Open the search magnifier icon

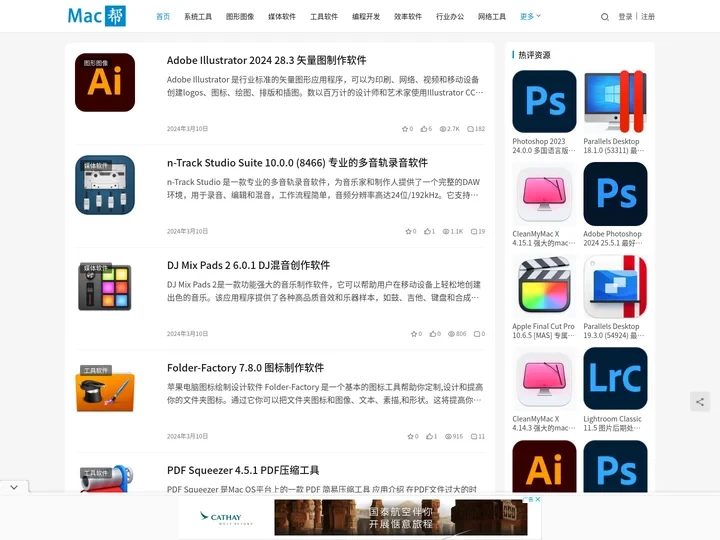(x=605, y=17)
